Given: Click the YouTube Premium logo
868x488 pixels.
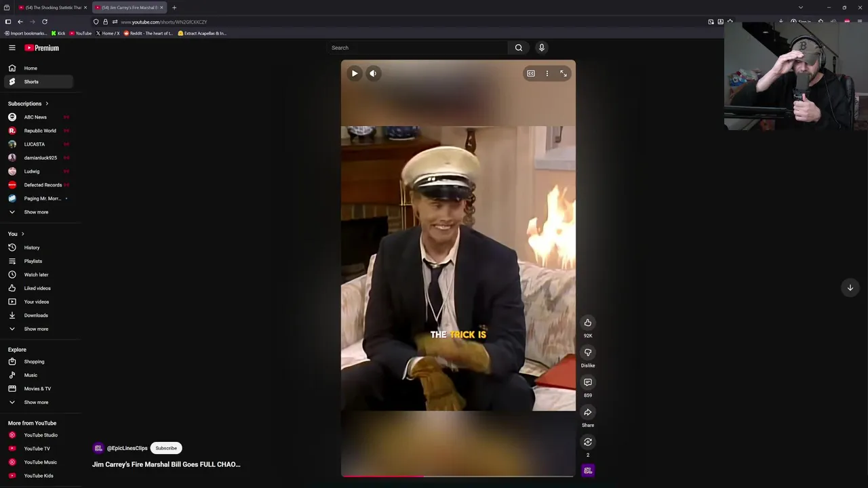Looking at the screenshot, I should point(42,48).
